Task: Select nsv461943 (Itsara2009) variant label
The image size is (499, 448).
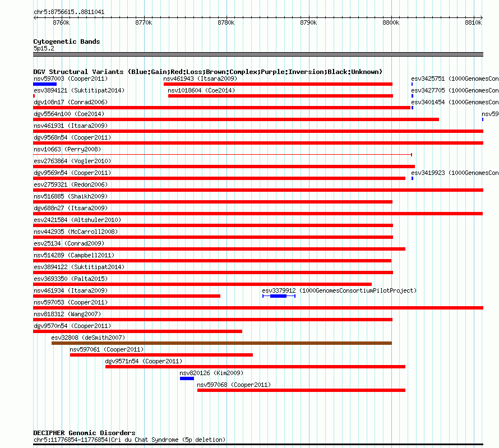Action: tap(200, 78)
